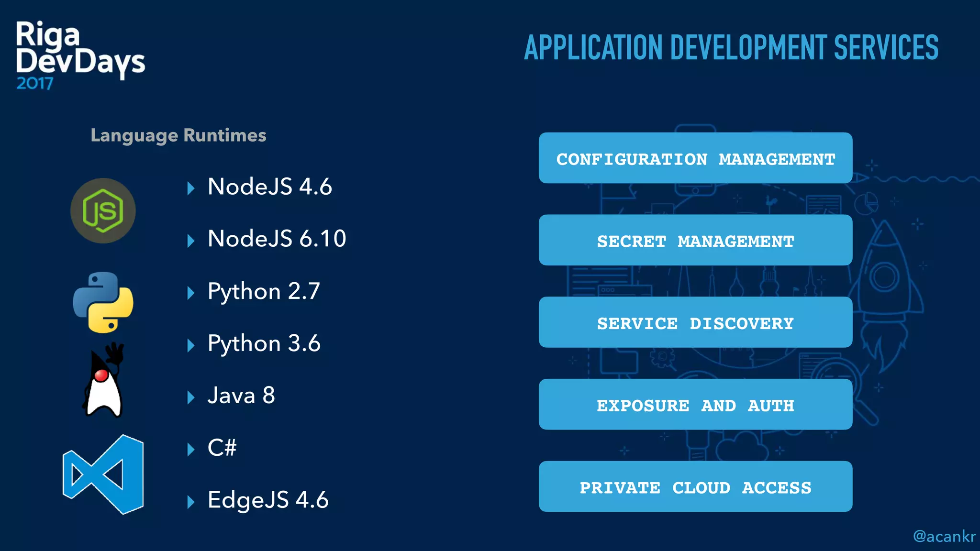980x551 pixels.
Task: Select the Private Cloud Access box
Action: (695, 486)
